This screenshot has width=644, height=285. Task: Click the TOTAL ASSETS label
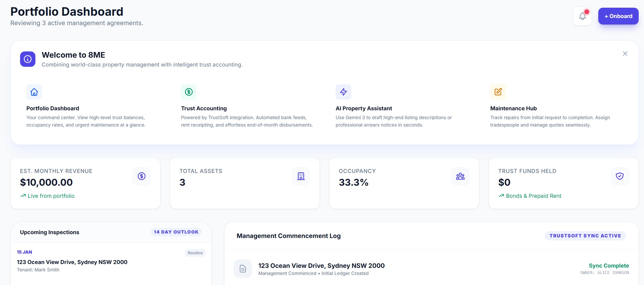coord(201,171)
